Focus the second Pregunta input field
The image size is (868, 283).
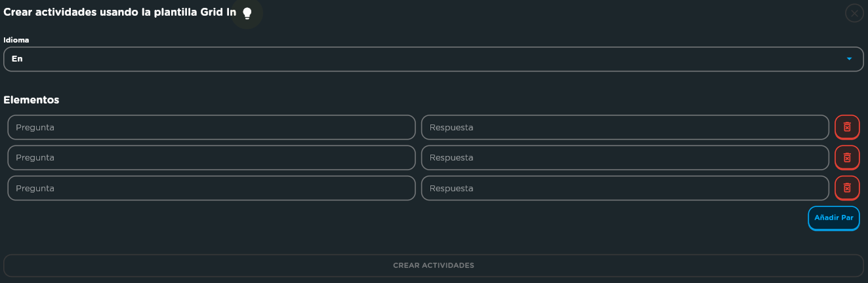211,157
